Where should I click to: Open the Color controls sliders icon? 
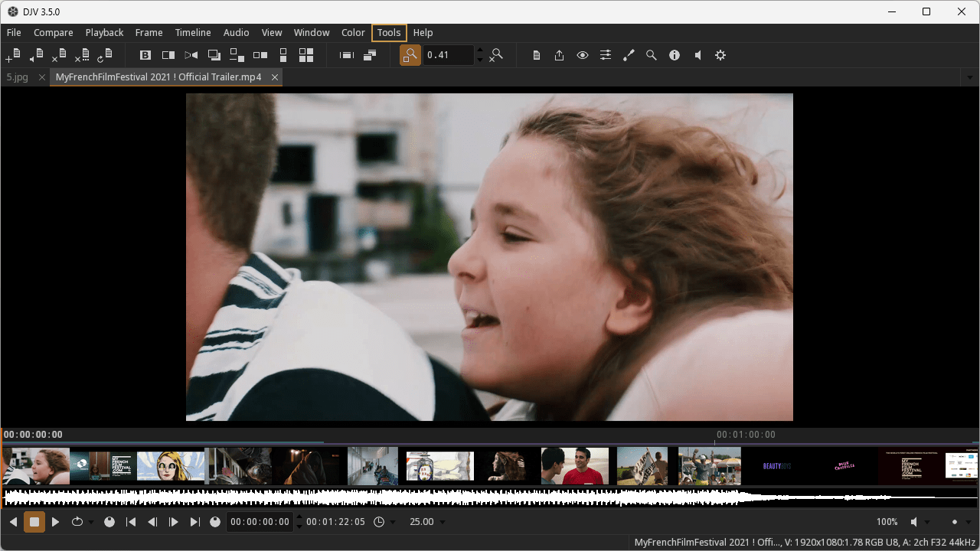click(x=606, y=55)
